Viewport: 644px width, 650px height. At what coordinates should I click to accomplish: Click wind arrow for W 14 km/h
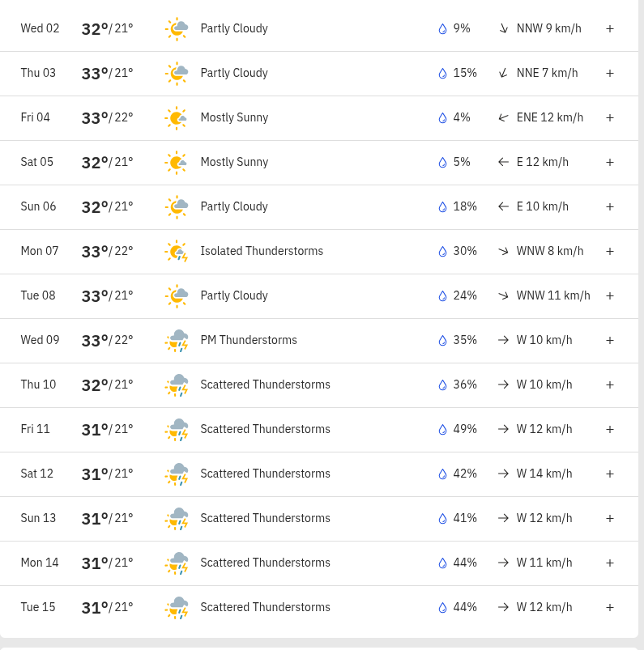coord(503,474)
